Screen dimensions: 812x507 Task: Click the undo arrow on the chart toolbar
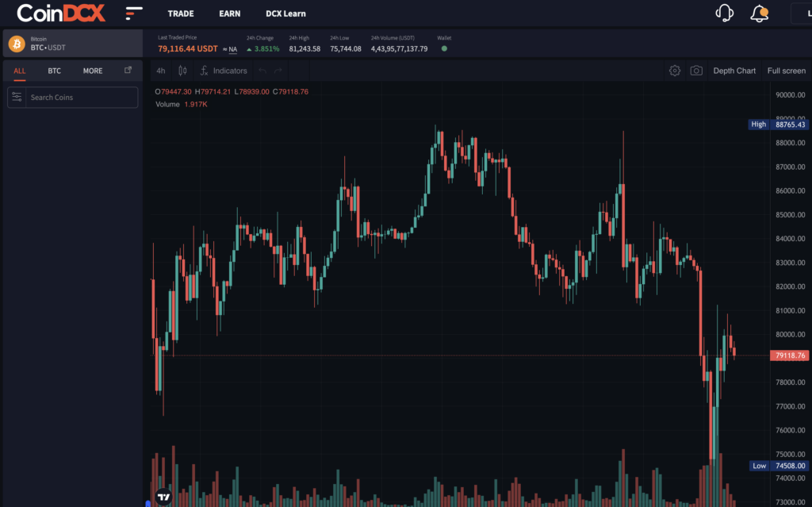click(262, 71)
